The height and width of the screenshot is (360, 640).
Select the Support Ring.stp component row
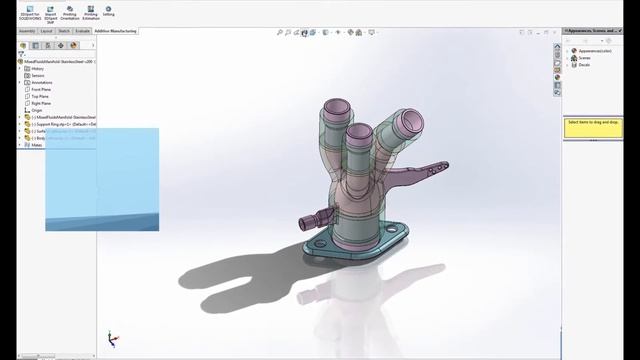tap(60, 124)
